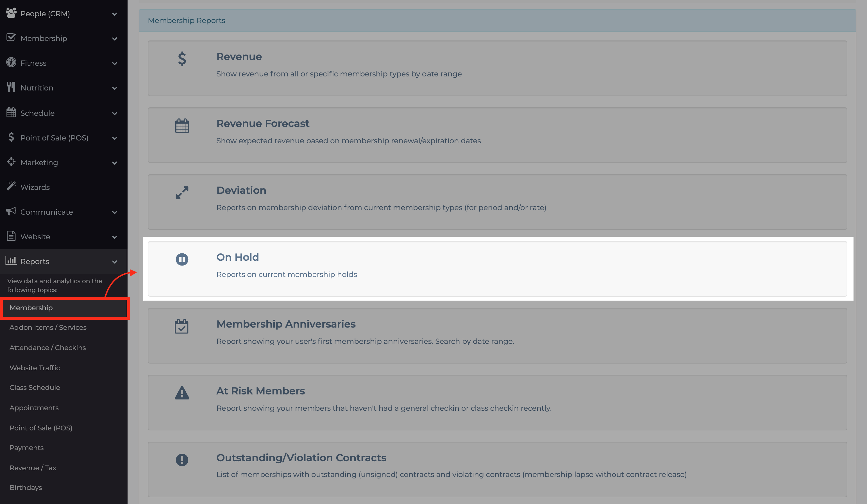Image resolution: width=867 pixels, height=504 pixels.
Task: Click the Wizards magic wand icon
Action: 11,186
